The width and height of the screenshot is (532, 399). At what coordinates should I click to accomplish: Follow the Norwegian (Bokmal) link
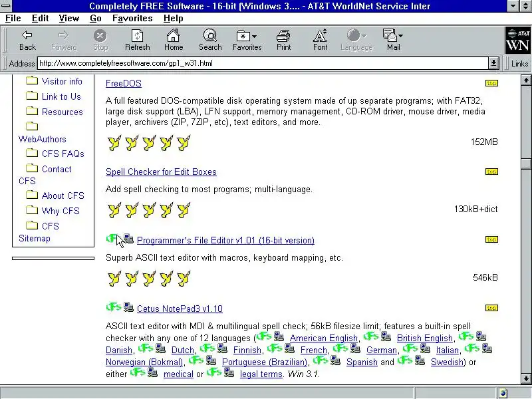coord(144,362)
